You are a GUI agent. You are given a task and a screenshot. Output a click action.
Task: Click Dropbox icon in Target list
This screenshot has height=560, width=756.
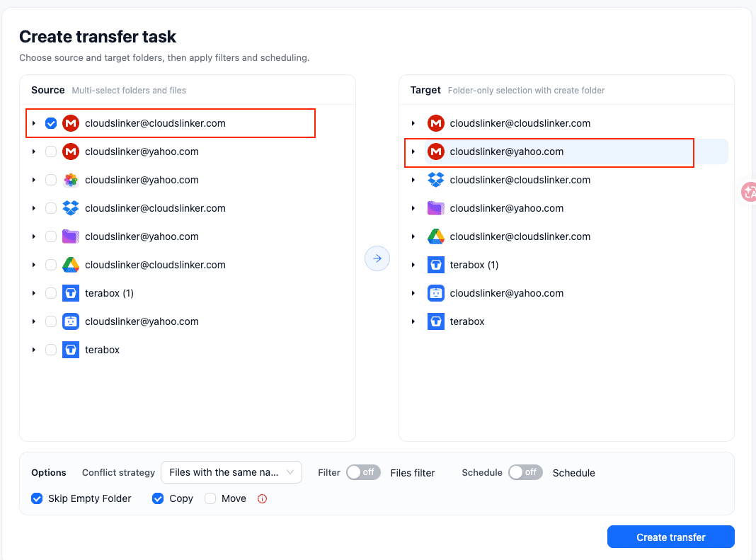pyautogui.click(x=436, y=180)
